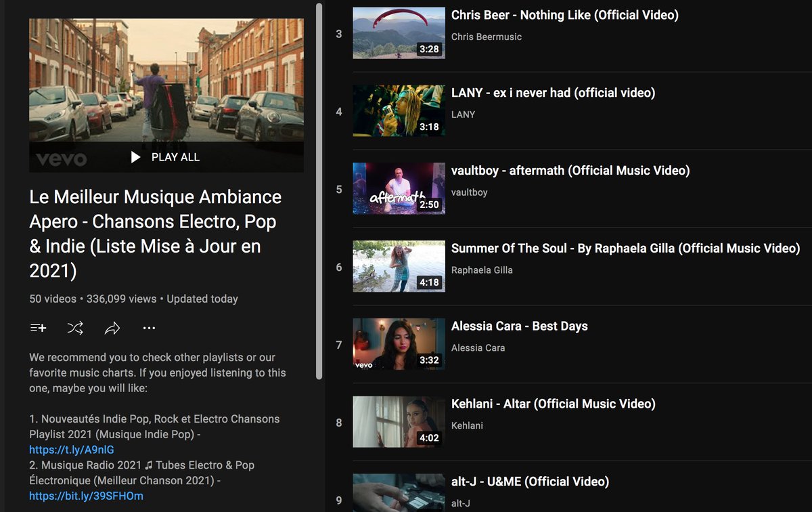Click the Chris Beer paraglider video thumbnail
Screen dimensions: 812x512
(399, 33)
